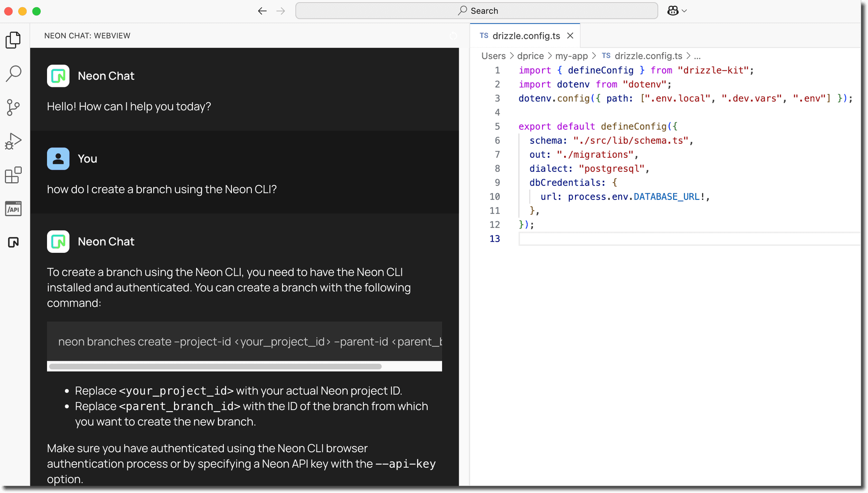Click the forward navigation arrow
868x493 pixels.
280,11
